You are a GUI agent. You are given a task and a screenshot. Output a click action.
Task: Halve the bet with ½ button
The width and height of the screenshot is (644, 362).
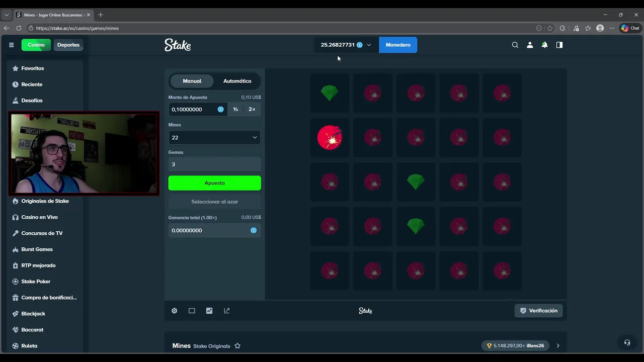tap(235, 109)
